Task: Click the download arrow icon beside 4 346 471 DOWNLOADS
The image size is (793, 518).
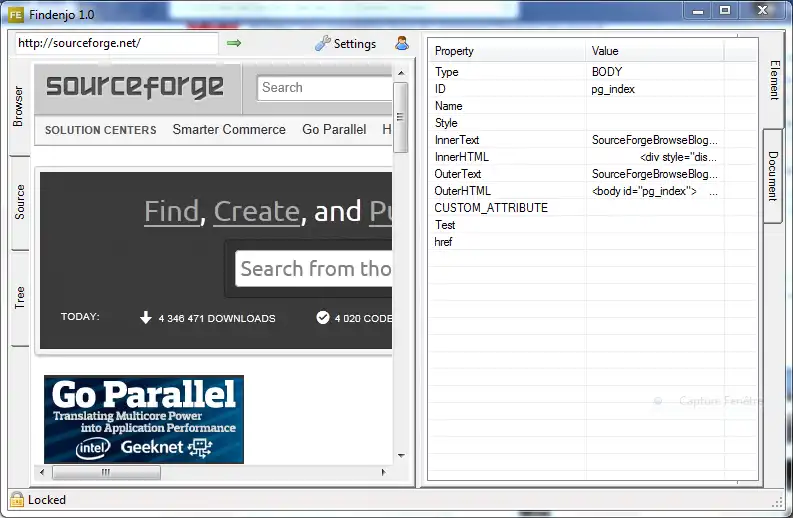Action: (x=146, y=318)
